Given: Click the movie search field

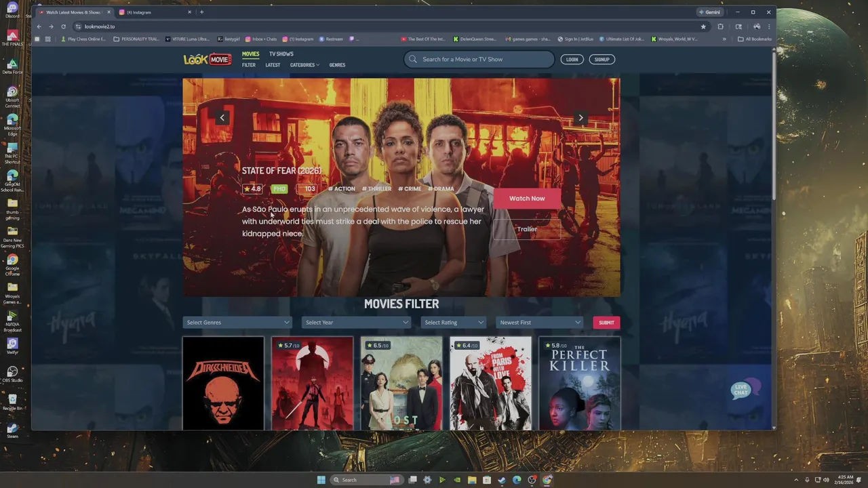Looking at the screenshot, I should 479,59.
